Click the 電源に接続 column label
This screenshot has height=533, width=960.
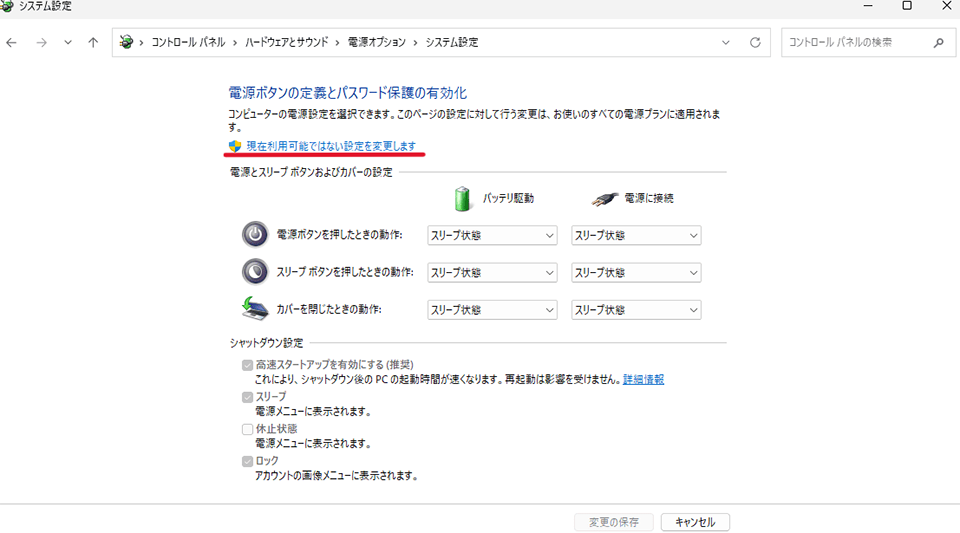649,198
